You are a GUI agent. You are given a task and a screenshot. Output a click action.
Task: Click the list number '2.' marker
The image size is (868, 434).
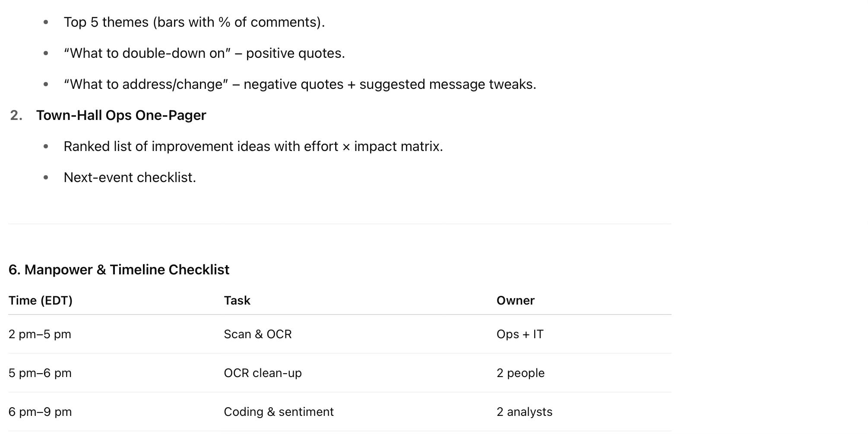point(16,116)
